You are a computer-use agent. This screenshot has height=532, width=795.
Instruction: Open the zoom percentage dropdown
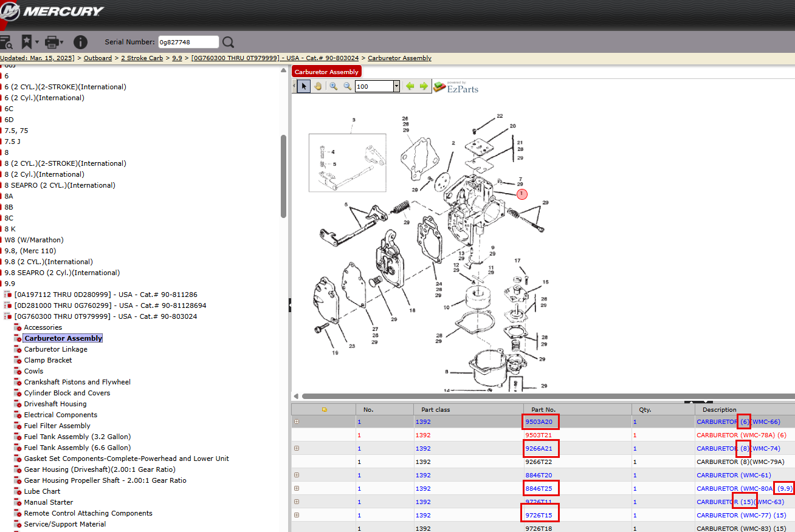tap(397, 86)
